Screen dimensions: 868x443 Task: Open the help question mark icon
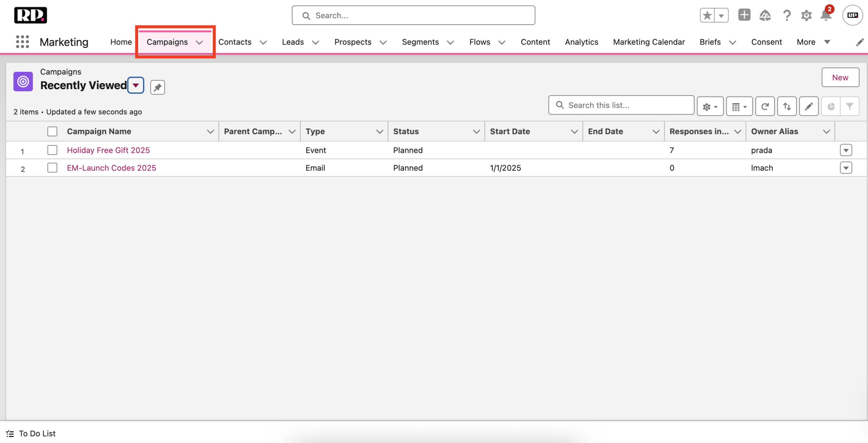tap(787, 15)
